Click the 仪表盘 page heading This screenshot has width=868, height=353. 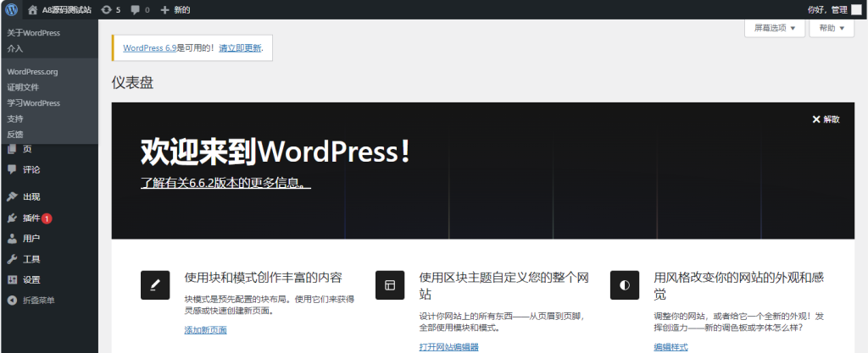click(x=132, y=83)
